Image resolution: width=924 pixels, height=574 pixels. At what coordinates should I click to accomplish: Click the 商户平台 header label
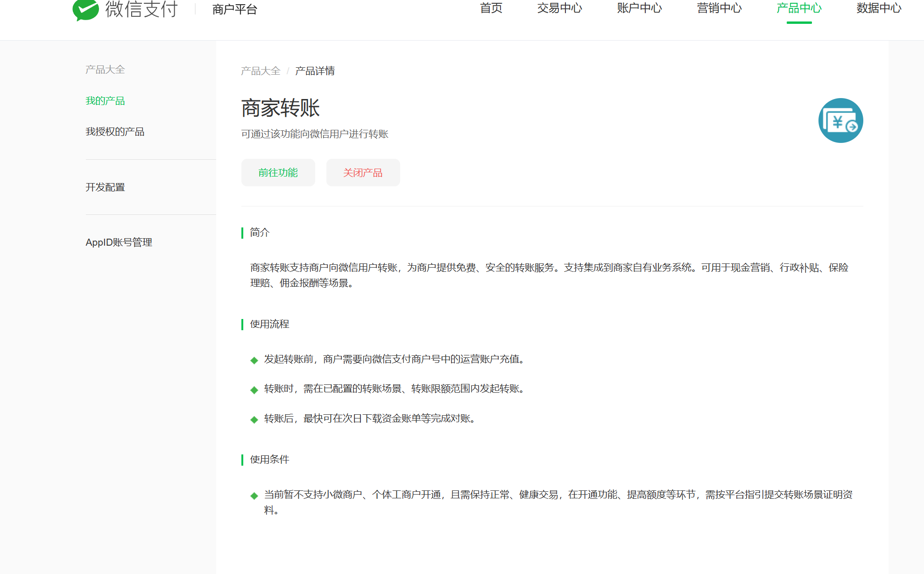click(x=234, y=9)
